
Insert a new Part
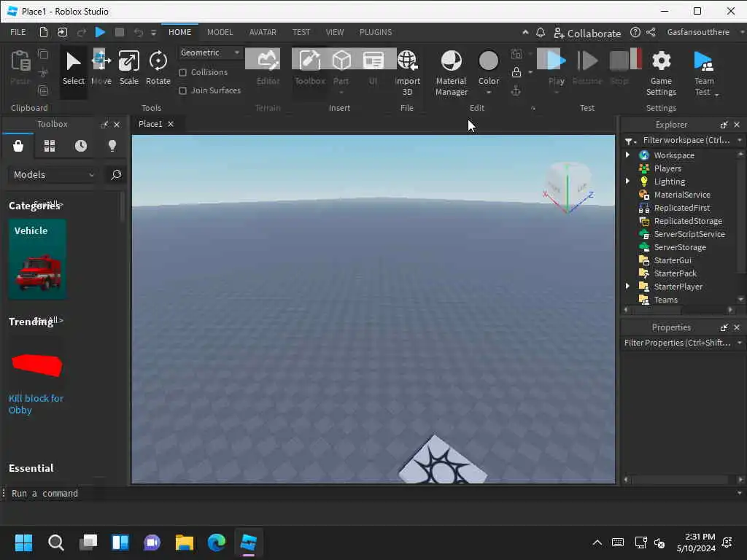tap(341, 68)
